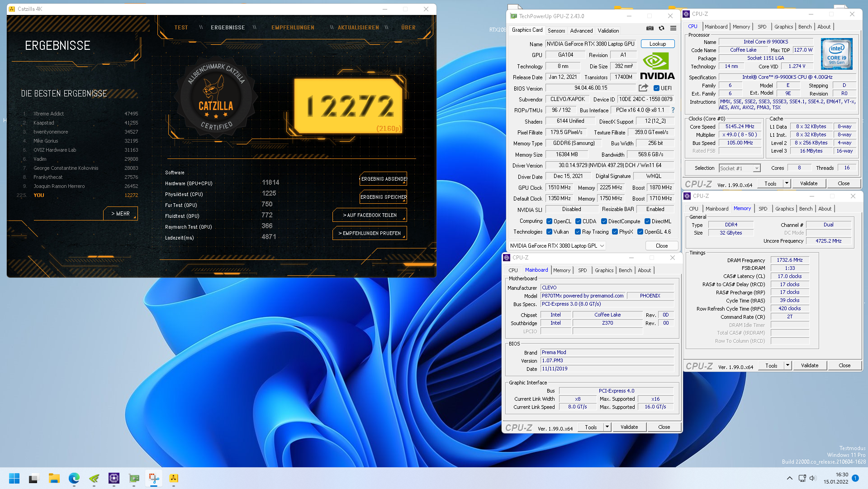Image resolution: width=868 pixels, height=489 pixels.
Task: Click the GPU-Z title bar icon
Action: click(513, 16)
